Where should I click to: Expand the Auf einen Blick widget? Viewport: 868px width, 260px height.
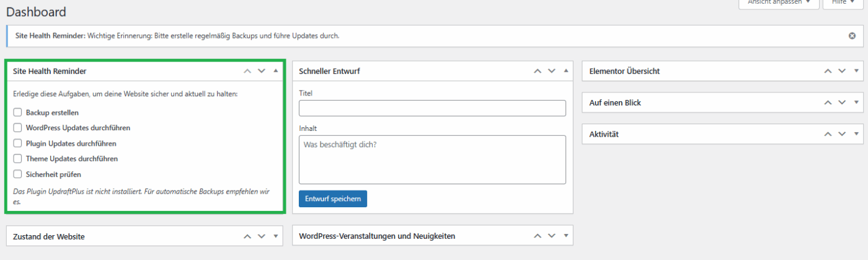856,102
